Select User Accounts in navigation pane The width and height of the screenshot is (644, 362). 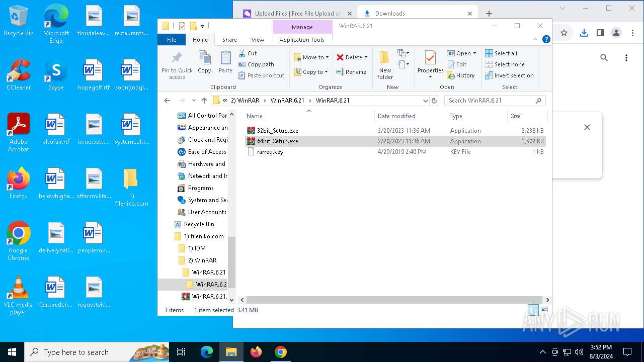pyautogui.click(x=202, y=212)
